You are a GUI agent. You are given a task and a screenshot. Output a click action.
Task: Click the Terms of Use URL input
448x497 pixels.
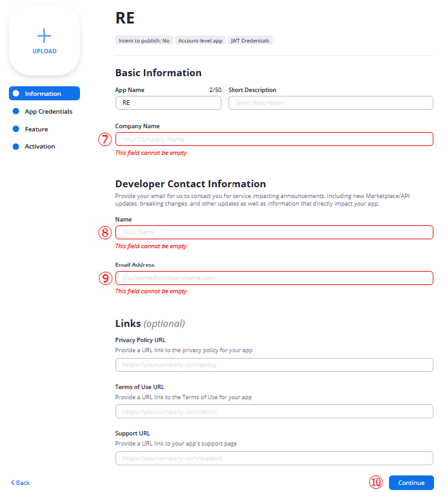274,411
